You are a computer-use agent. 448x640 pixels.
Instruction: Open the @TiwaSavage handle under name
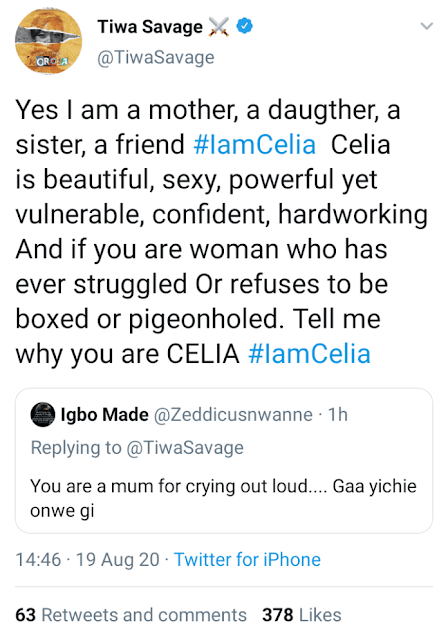(x=155, y=57)
